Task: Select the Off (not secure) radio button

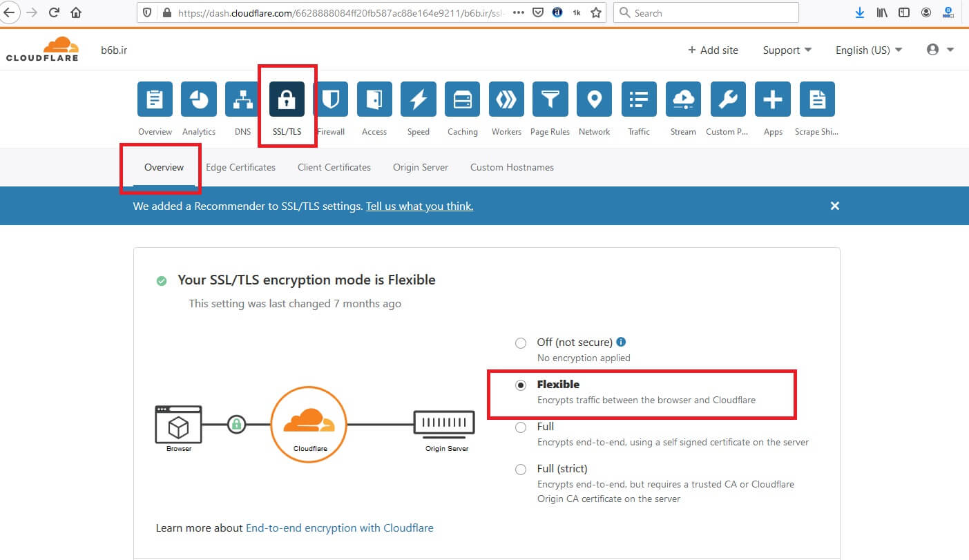Action: [521, 343]
